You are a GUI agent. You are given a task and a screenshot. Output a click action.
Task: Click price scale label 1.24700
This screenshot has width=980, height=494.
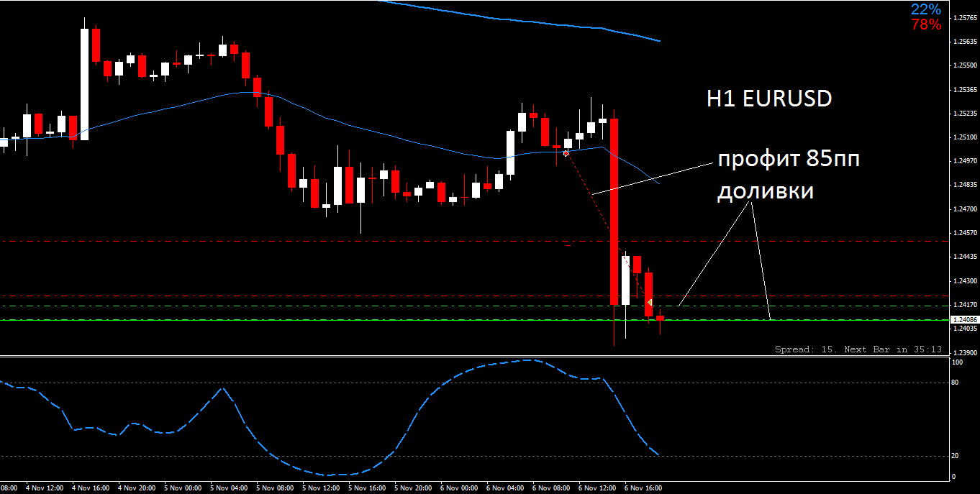tap(964, 209)
